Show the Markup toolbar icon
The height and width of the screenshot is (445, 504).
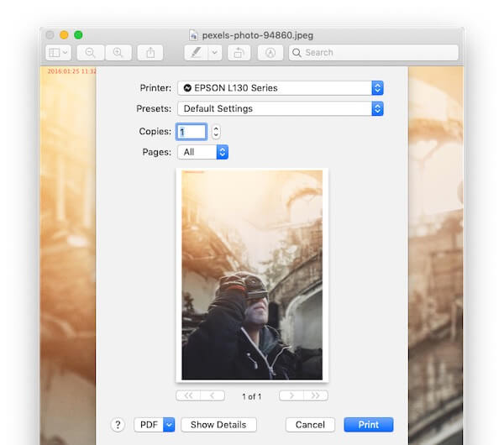(x=270, y=53)
